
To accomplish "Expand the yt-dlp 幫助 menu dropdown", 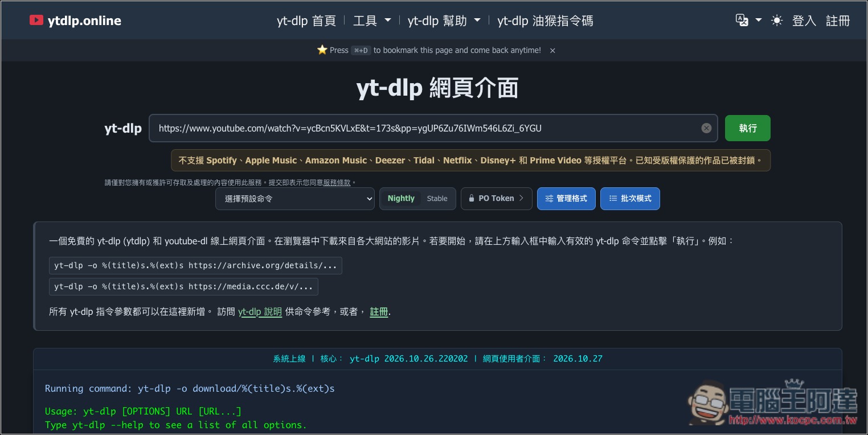I will (444, 21).
